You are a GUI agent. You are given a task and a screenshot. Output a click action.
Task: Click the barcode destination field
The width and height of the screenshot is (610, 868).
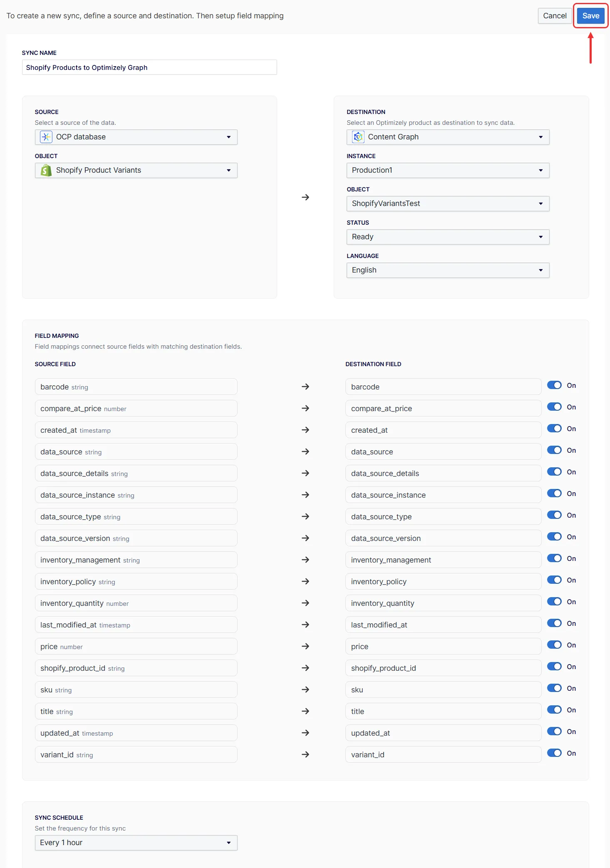(443, 387)
